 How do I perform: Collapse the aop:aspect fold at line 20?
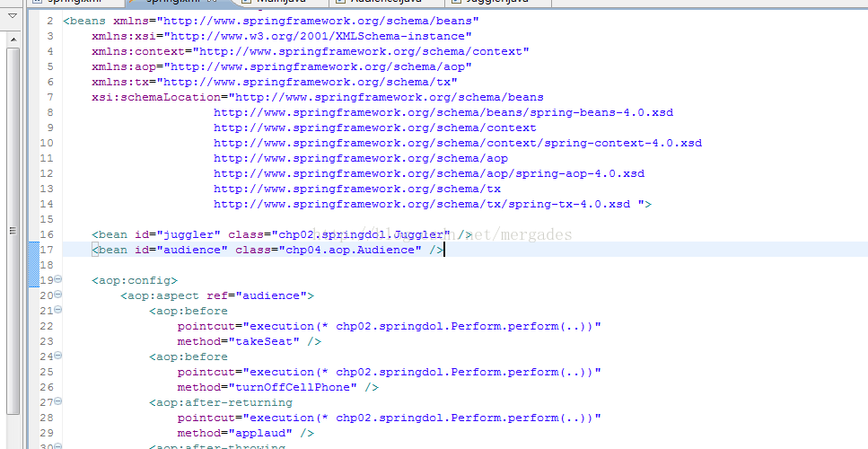(x=58, y=295)
